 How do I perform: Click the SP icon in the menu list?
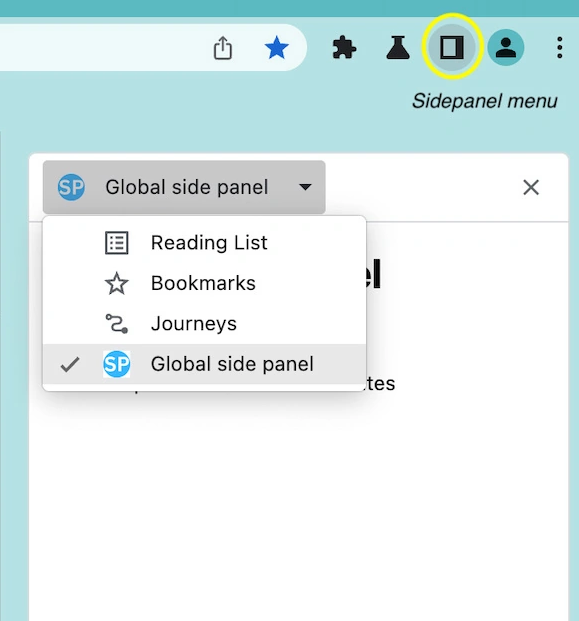tap(116, 364)
